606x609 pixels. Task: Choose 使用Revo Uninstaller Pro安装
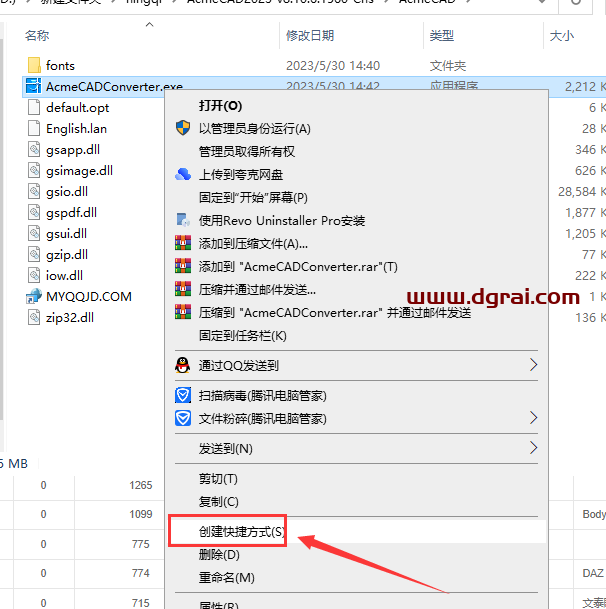click(282, 221)
